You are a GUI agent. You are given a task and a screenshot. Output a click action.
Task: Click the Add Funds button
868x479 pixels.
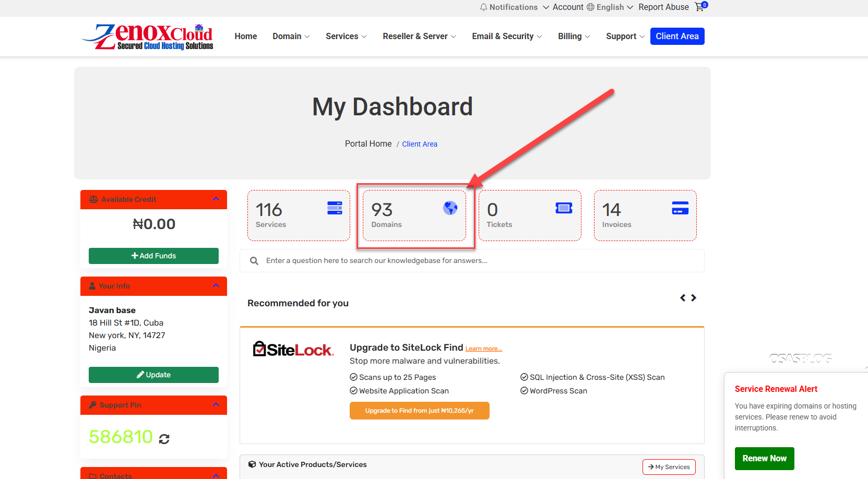click(x=153, y=256)
